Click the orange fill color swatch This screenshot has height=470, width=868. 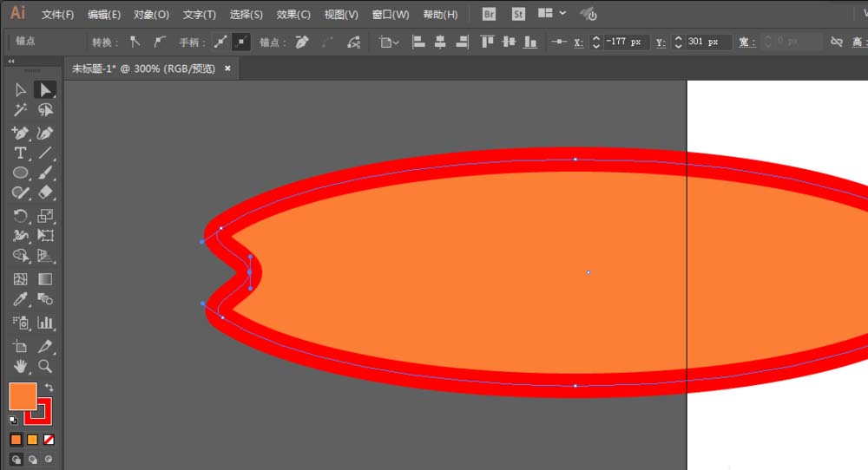point(23,396)
